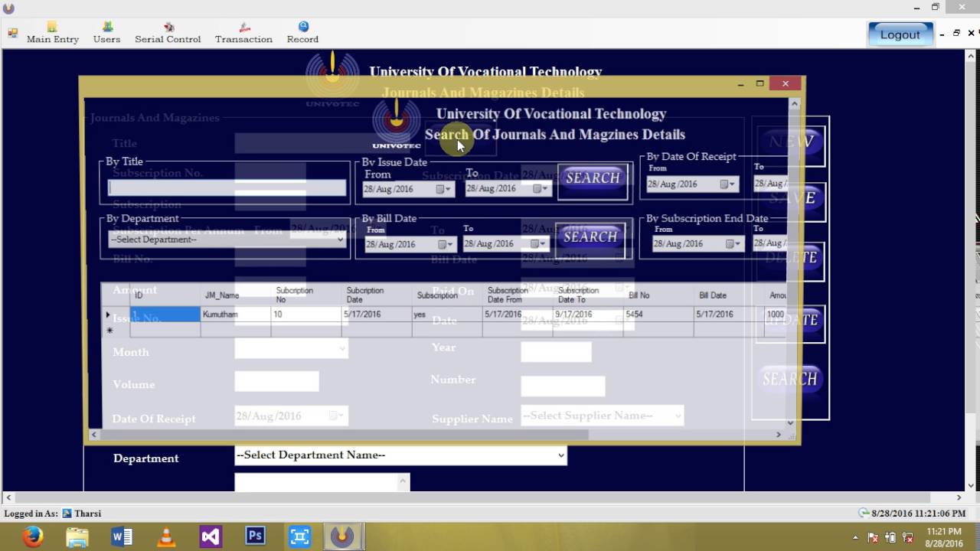This screenshot has height=551, width=980.
Task: Open By Subscription End Date From calendar dropdown
Action: pyautogui.click(x=733, y=243)
